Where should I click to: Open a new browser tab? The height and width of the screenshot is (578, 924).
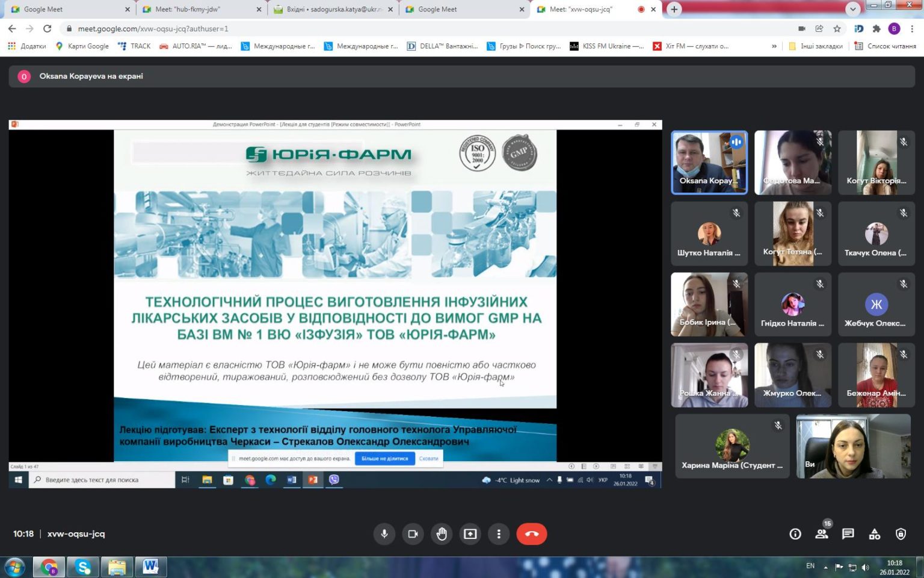[x=674, y=9]
